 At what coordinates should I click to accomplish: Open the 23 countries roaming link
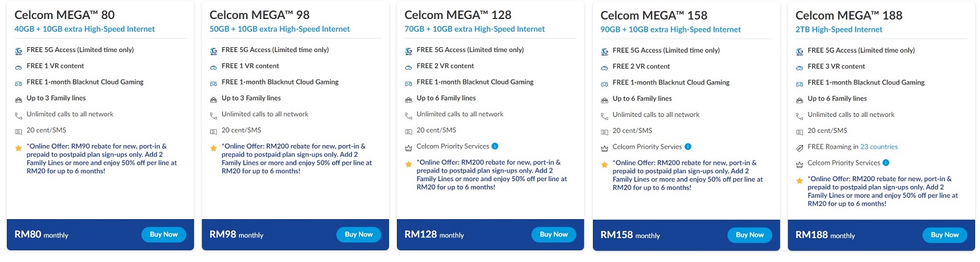click(x=879, y=147)
